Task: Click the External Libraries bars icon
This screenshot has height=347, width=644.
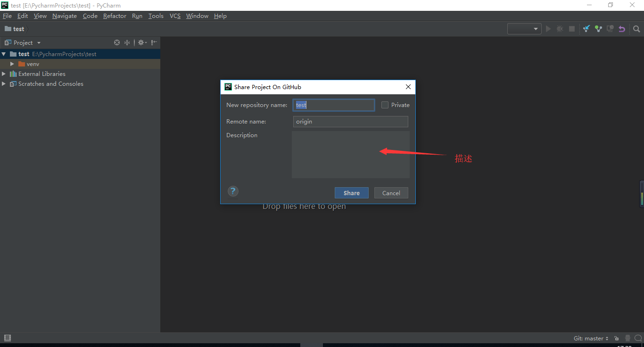Action: coord(13,74)
